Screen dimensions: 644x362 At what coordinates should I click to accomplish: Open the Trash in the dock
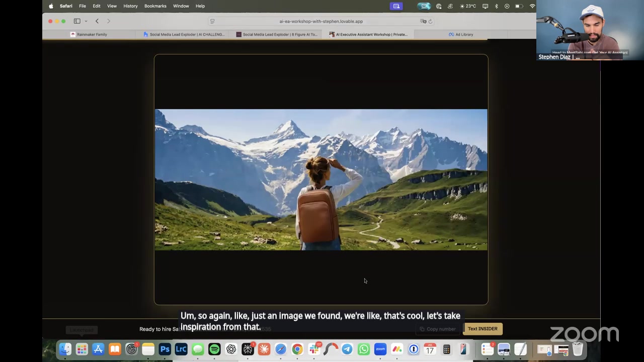tap(578, 349)
